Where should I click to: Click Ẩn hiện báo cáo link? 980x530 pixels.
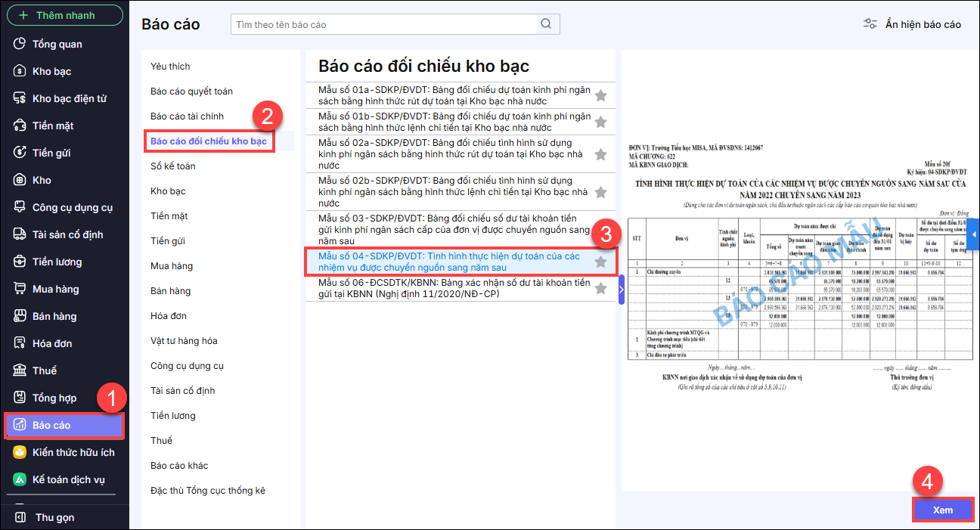[923, 24]
